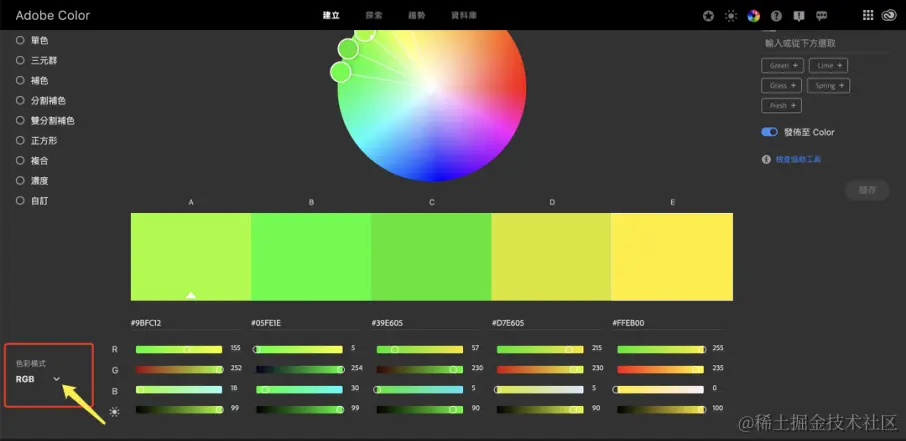906x441 pixels.
Task: Select the 濃度 harmony rule
Action: coord(33,181)
